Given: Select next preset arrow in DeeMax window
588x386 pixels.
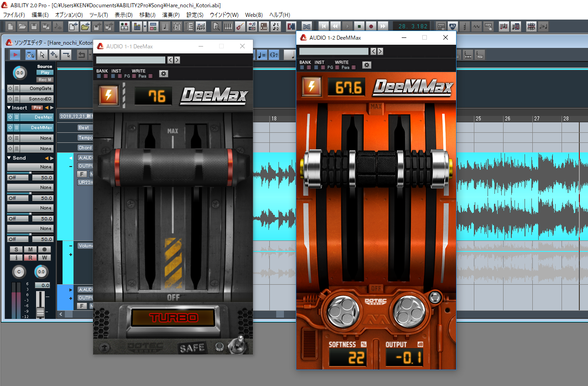Looking at the screenshot, I should pos(177,60).
